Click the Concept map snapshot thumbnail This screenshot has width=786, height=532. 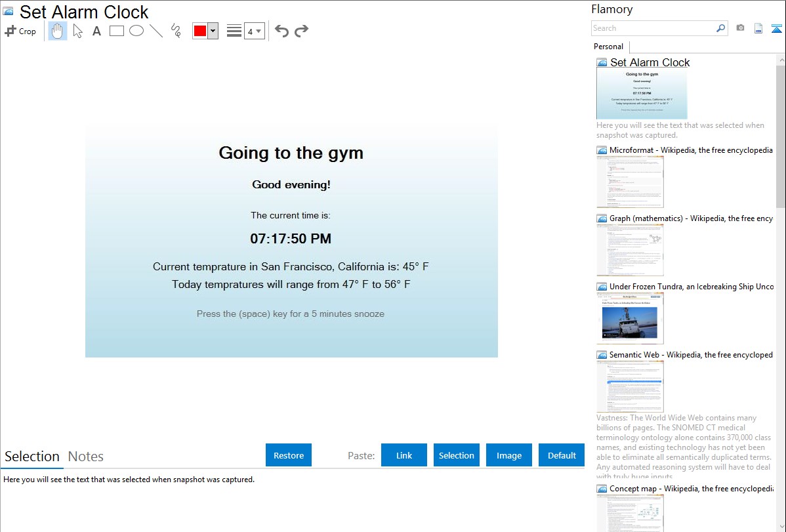tap(630, 514)
